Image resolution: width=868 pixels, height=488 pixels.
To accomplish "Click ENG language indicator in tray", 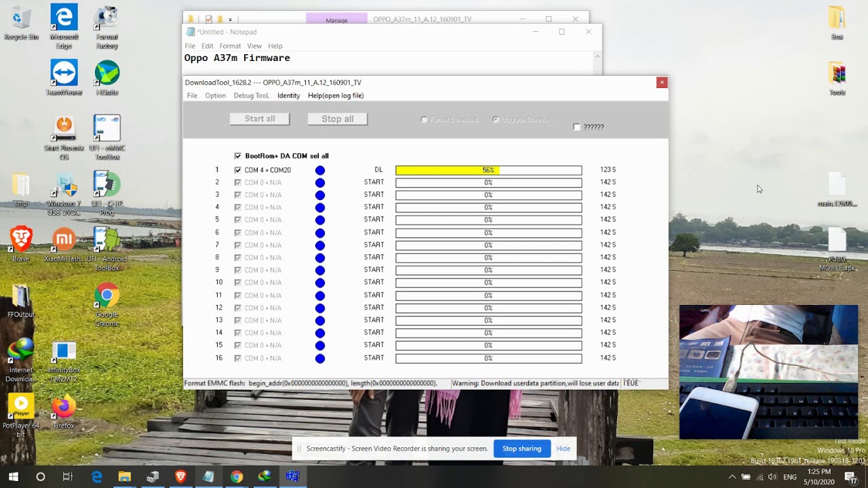I will pos(790,476).
